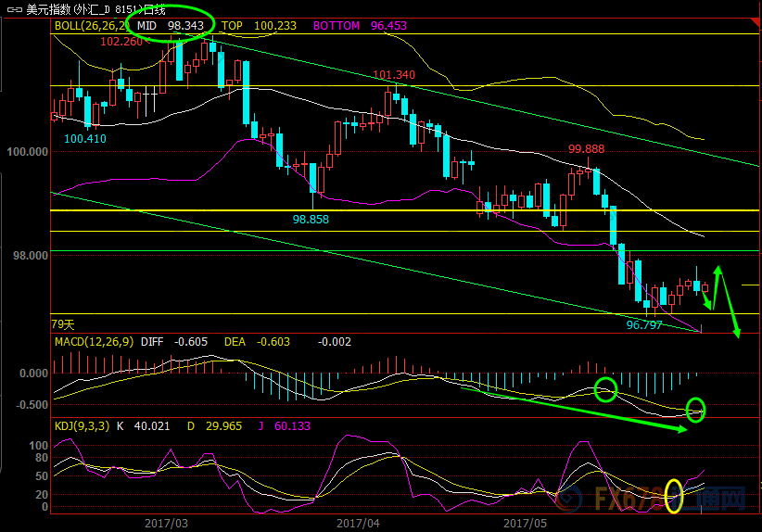The height and width of the screenshot is (532, 762).
Task: Click the D 29.965 value
Action: (x=214, y=426)
